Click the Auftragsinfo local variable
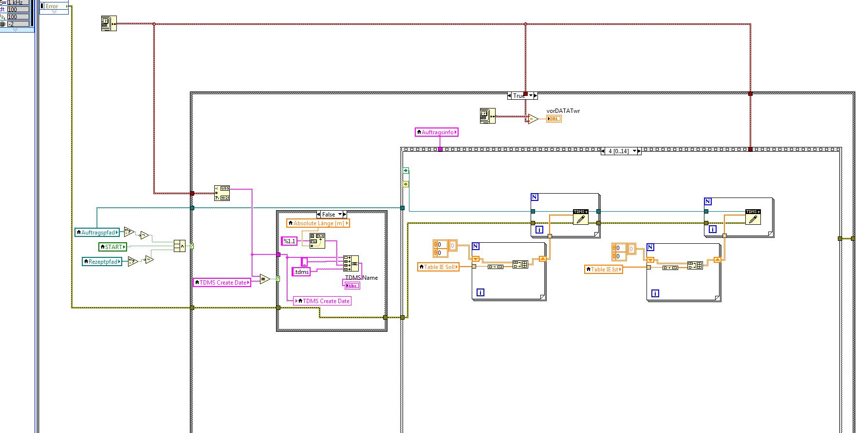The image size is (868, 433). click(x=437, y=132)
